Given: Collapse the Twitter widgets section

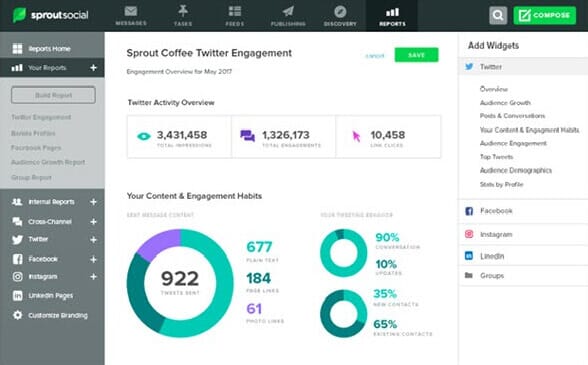Looking at the screenshot, I should [x=523, y=67].
